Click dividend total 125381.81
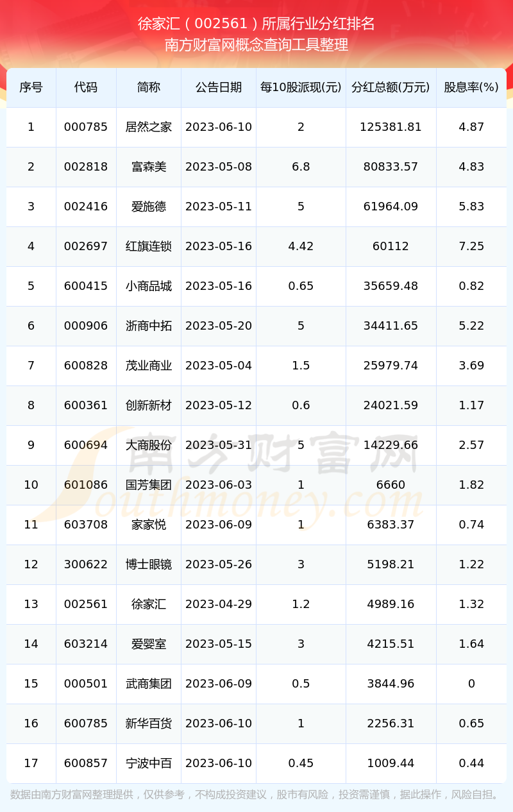The width and height of the screenshot is (513, 812). [x=391, y=127]
